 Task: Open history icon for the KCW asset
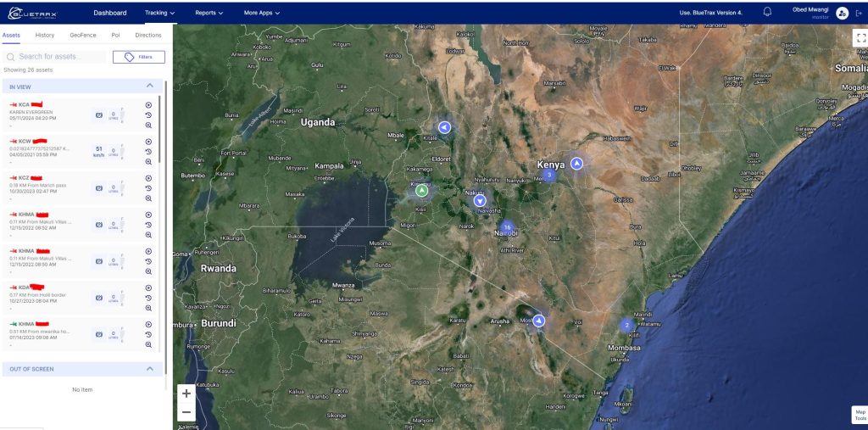pos(148,152)
